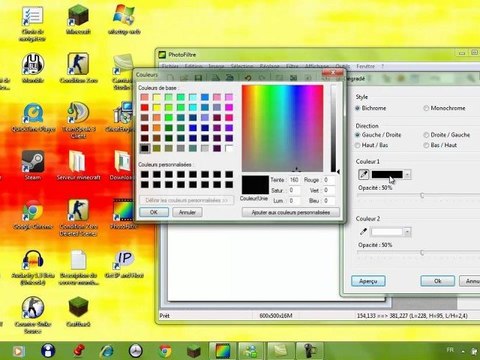Click the Teinte value field
The image size is (480, 360).
(x=294, y=180)
